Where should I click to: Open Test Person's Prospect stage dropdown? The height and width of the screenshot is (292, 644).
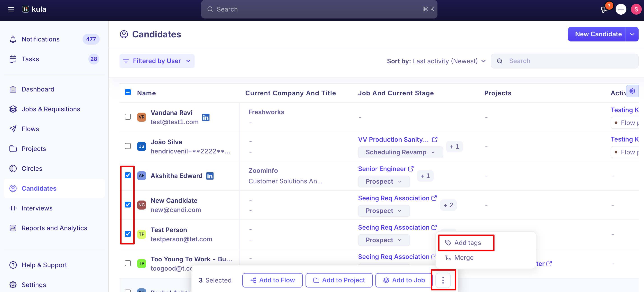[x=384, y=240]
